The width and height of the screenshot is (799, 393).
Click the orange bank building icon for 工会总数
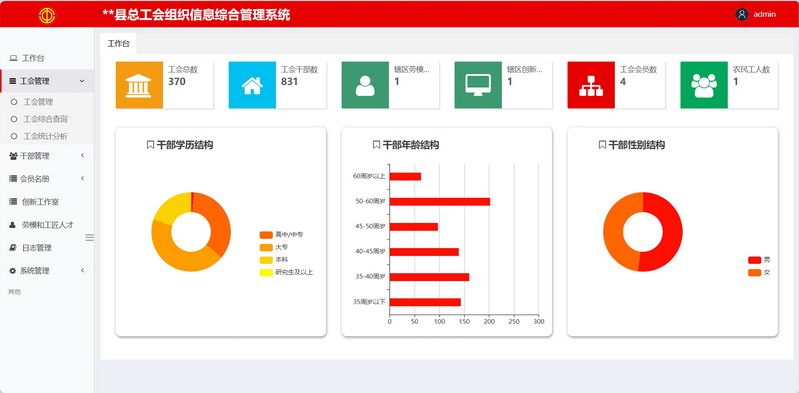[x=139, y=85]
